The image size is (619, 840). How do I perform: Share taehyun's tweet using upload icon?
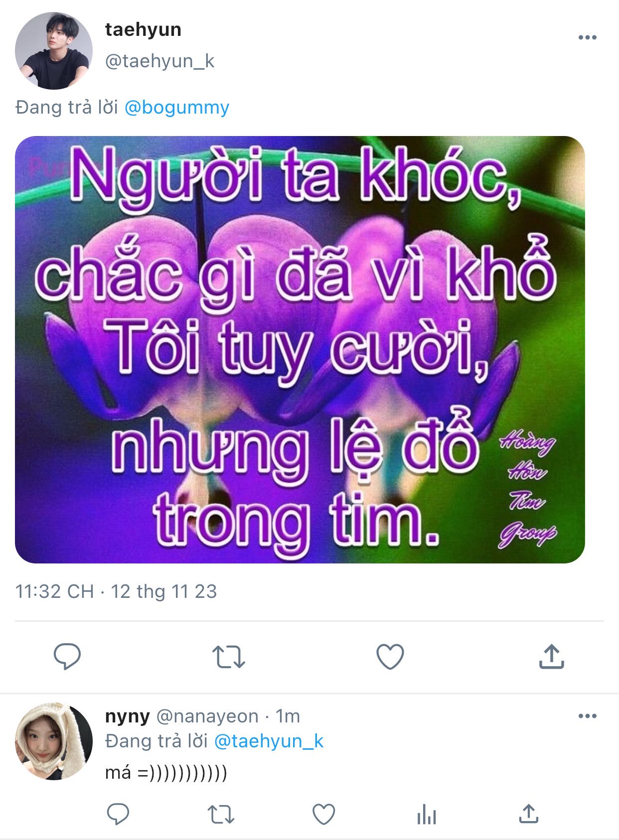pyautogui.click(x=551, y=656)
